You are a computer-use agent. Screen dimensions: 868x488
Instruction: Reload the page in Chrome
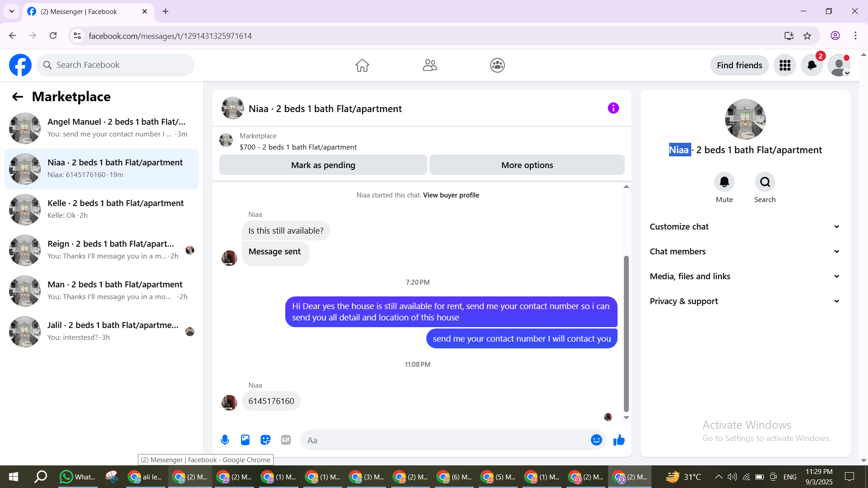53,36
